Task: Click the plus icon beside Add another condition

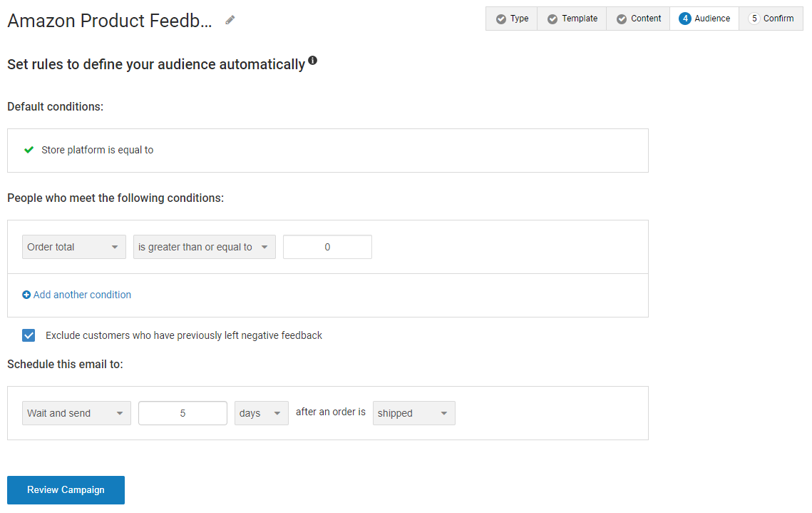Action: pos(26,295)
